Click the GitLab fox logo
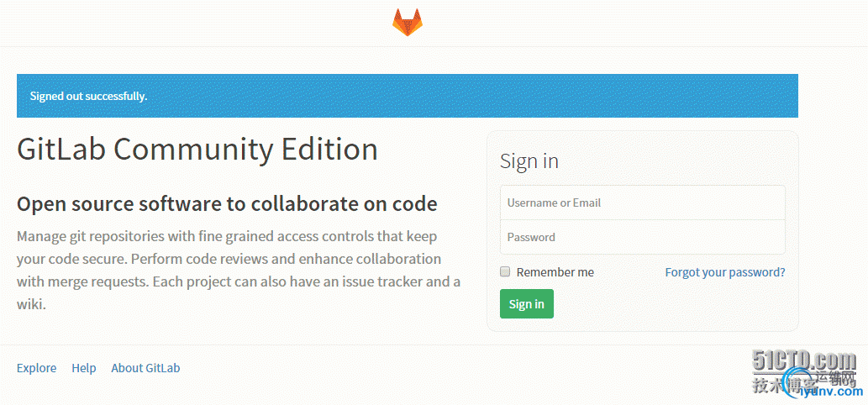Screen dimensions: 868x405 pos(408,23)
